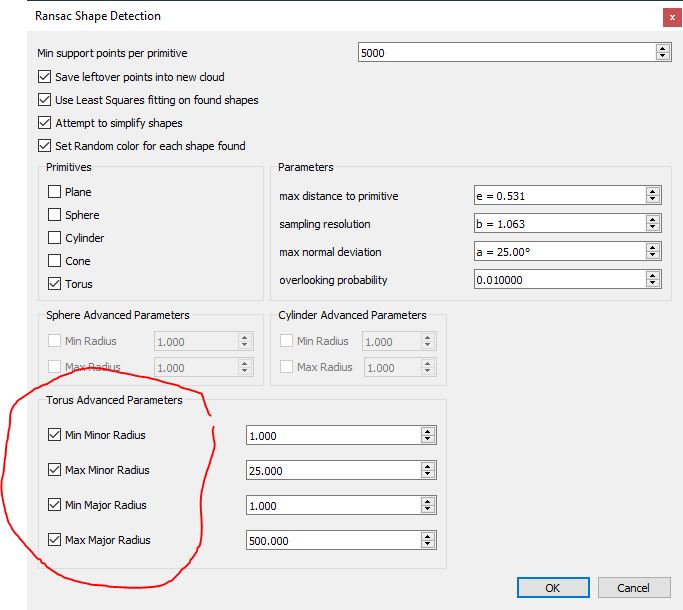Select the sampling resolution value field

pos(558,224)
